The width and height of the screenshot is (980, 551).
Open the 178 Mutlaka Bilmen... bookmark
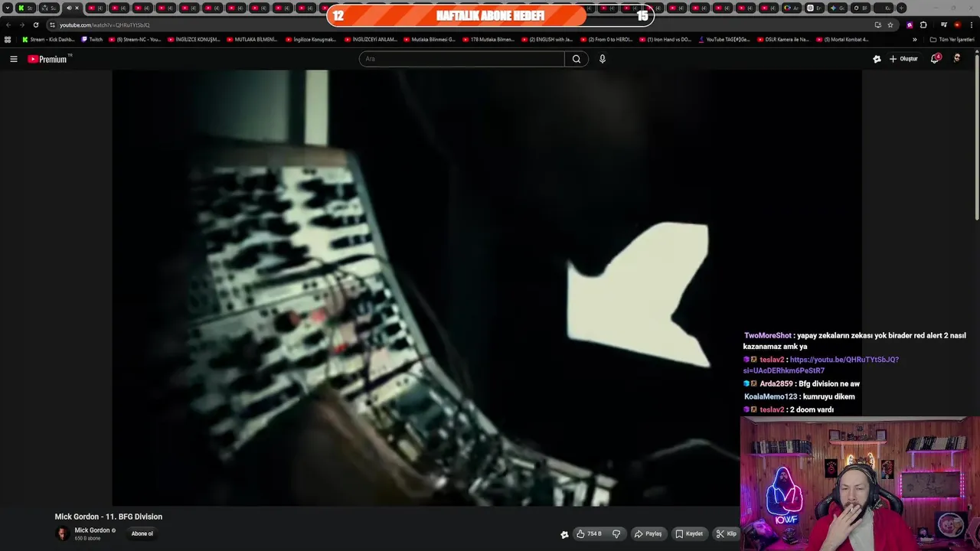click(x=488, y=39)
